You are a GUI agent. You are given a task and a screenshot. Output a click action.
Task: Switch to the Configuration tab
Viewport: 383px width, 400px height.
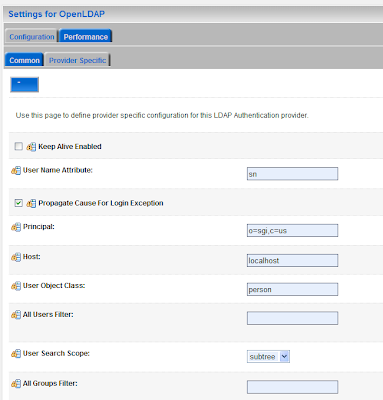(x=32, y=36)
